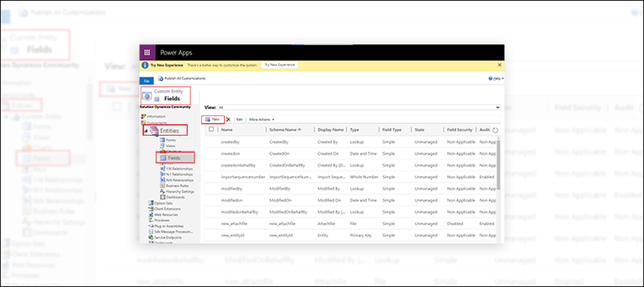Select the new_entityid name cell

click(233, 236)
